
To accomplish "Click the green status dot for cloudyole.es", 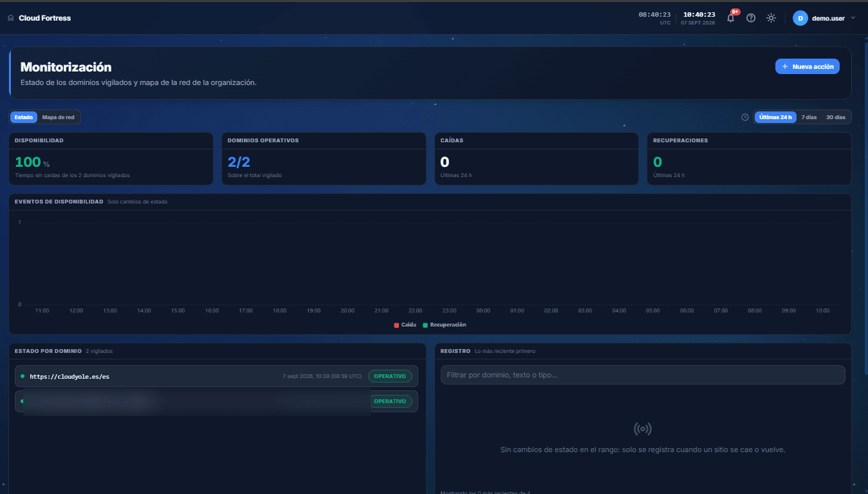I will 23,376.
